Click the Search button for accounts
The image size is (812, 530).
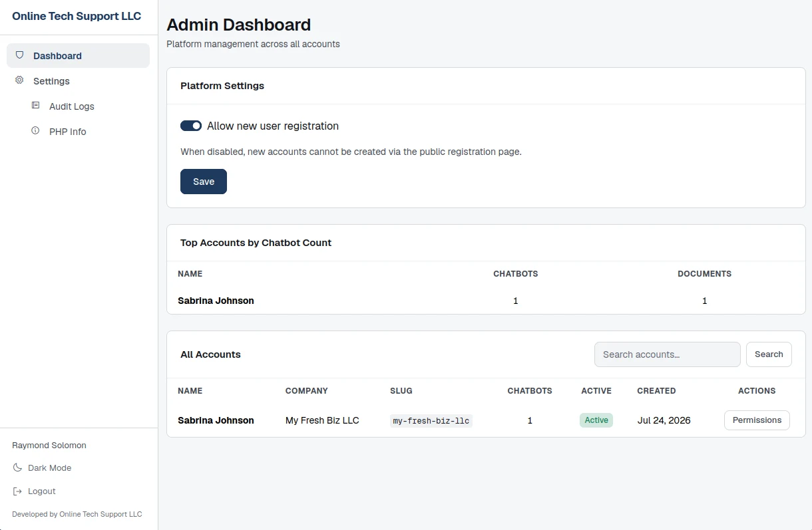pos(769,354)
